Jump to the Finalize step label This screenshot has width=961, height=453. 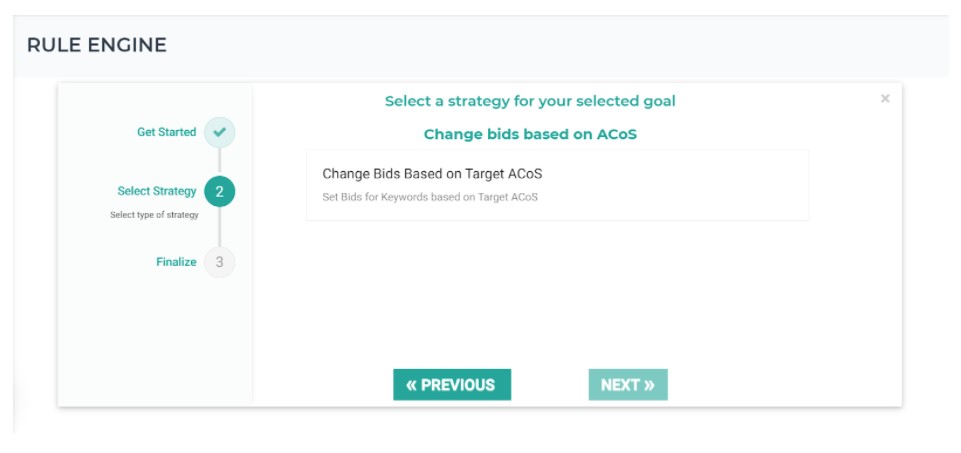click(176, 262)
